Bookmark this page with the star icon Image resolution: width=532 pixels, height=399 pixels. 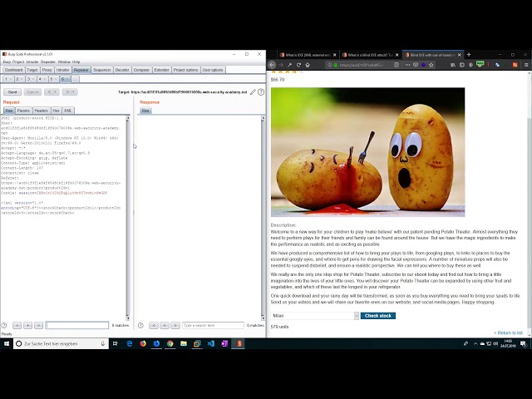coord(431,65)
